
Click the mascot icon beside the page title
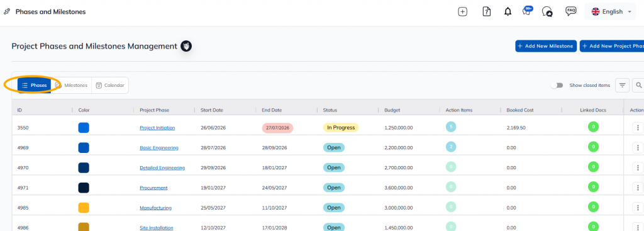point(186,47)
